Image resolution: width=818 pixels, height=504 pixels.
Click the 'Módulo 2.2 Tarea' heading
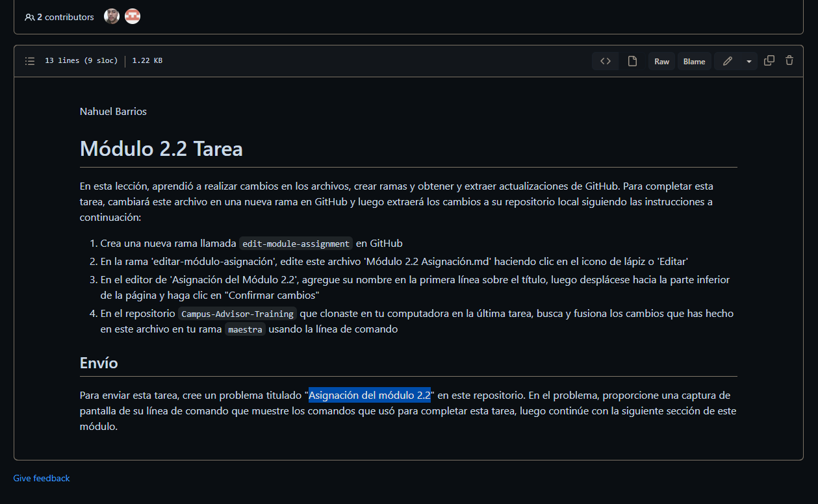160,149
